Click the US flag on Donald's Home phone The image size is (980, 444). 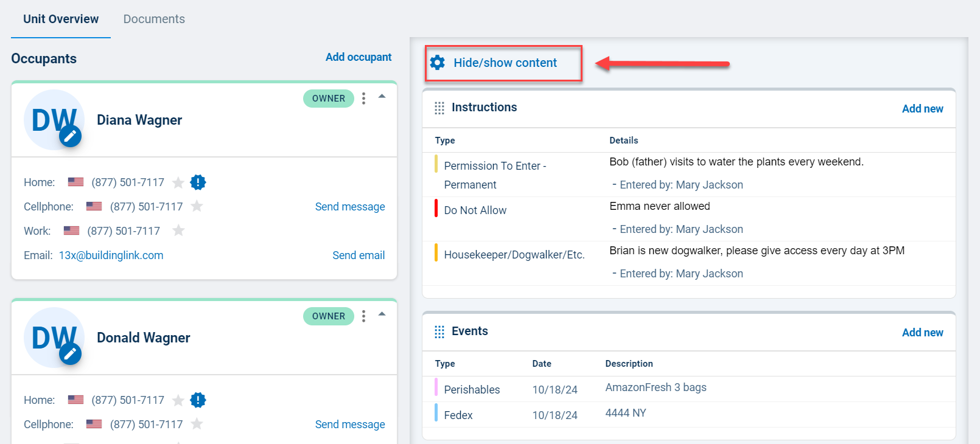click(x=75, y=400)
